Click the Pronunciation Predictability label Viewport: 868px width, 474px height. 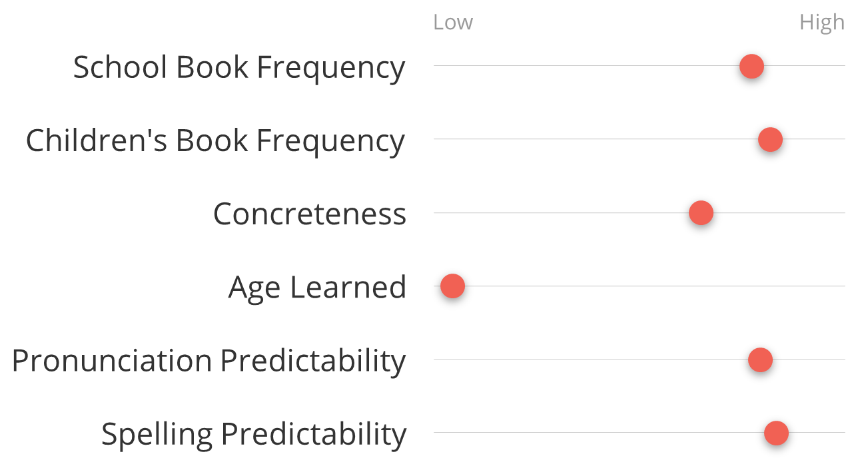pos(209,361)
